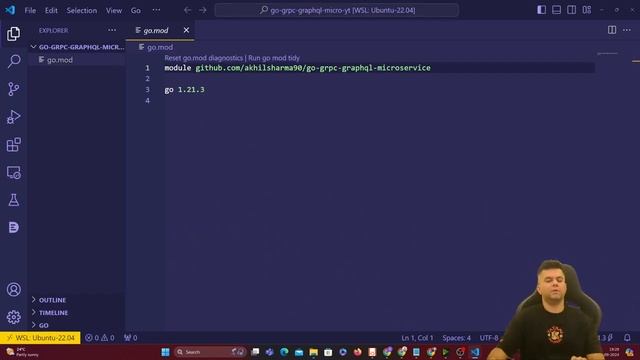
Task: Change encoding via UTF-8 status item
Action: 489,338
